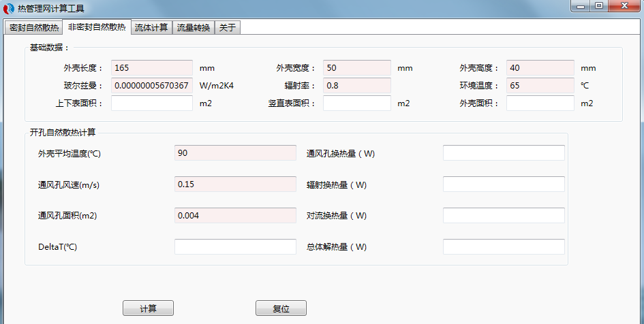Focus the 外壳宽度 field showing 50

point(357,67)
